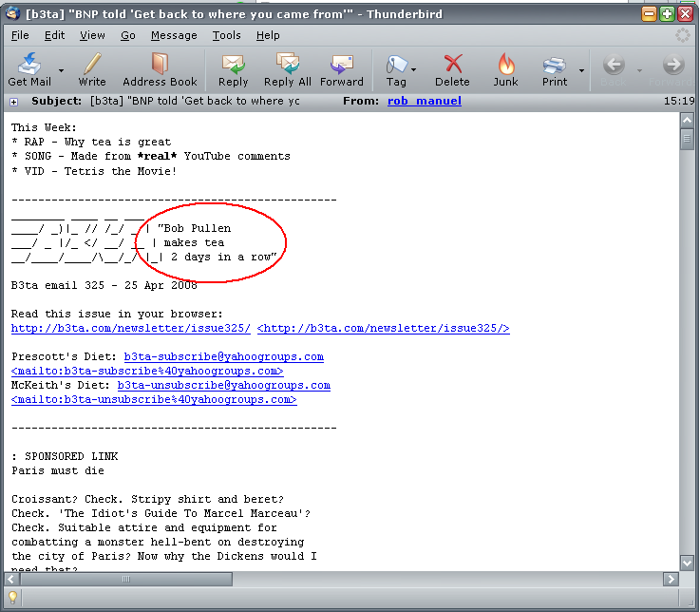Click the Tag icon
This screenshot has width=700, height=612.
pos(396,64)
